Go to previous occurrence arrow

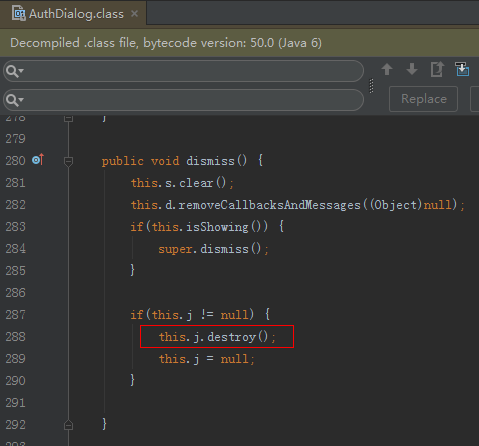(387, 69)
